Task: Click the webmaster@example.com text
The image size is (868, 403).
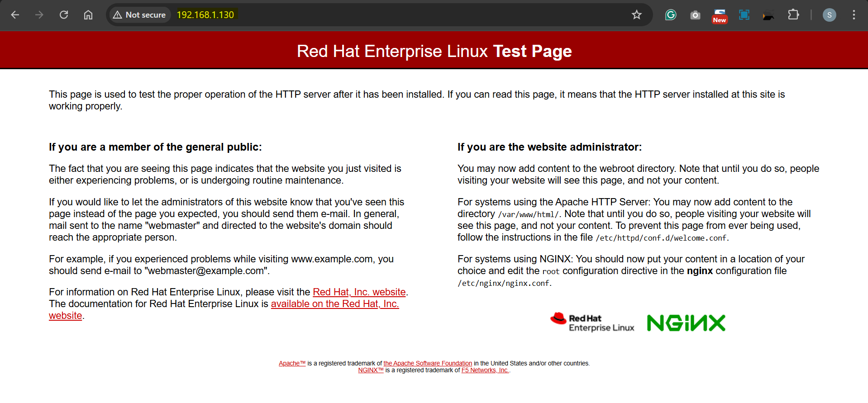Action: click(x=206, y=271)
